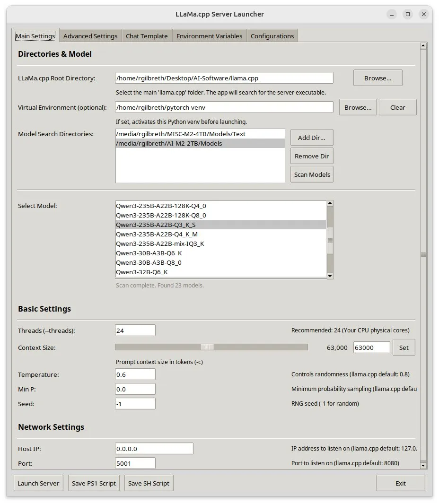Open the Chat Template tab
The height and width of the screenshot is (504, 439).
[147, 36]
